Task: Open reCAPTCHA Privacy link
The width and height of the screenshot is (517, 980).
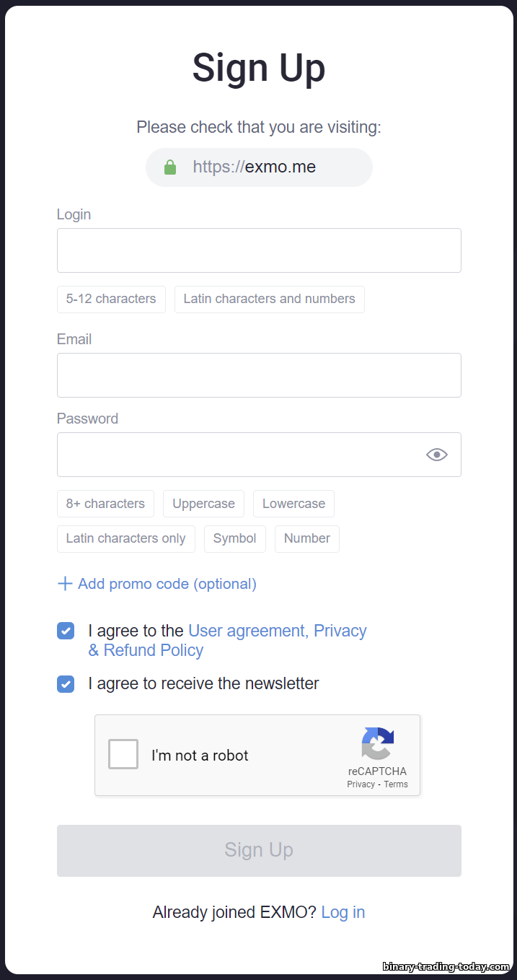Action: [361, 784]
